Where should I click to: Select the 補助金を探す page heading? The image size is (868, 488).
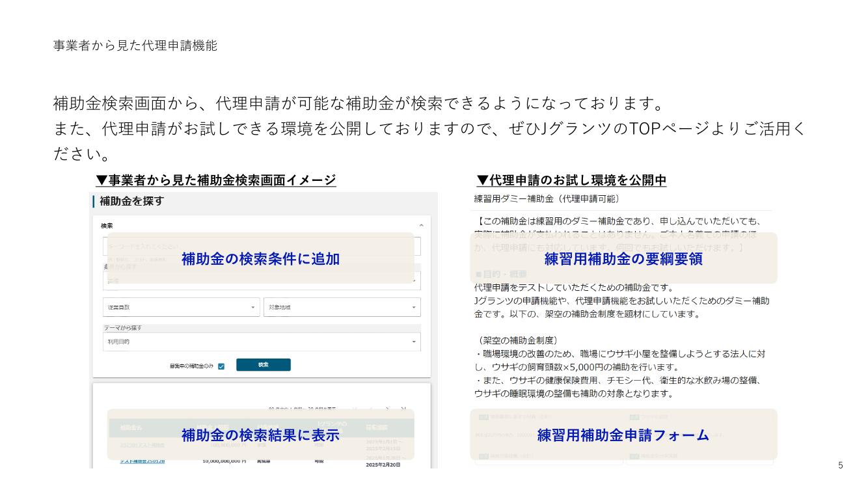click(x=132, y=201)
